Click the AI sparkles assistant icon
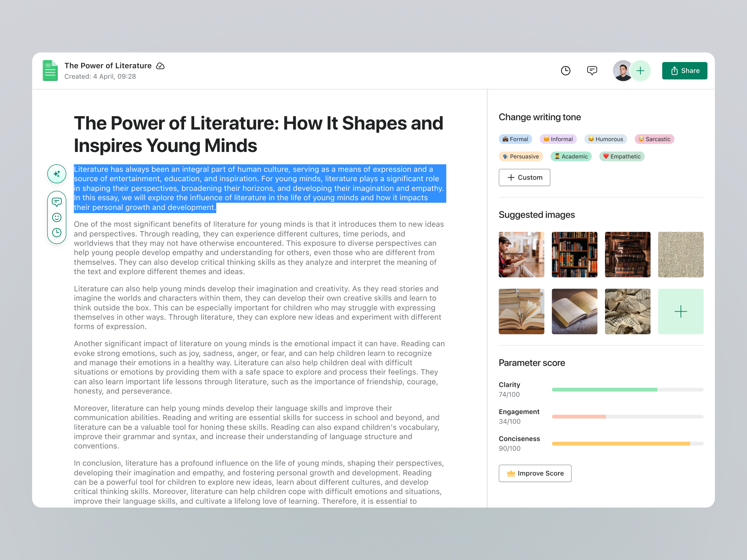The height and width of the screenshot is (560, 747). point(57,174)
